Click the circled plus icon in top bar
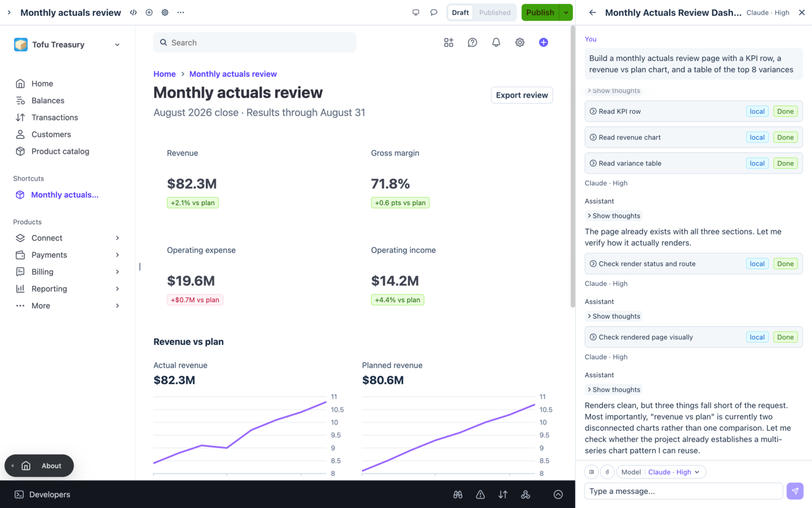Screen dimensions: 812x508 (x=149, y=12)
